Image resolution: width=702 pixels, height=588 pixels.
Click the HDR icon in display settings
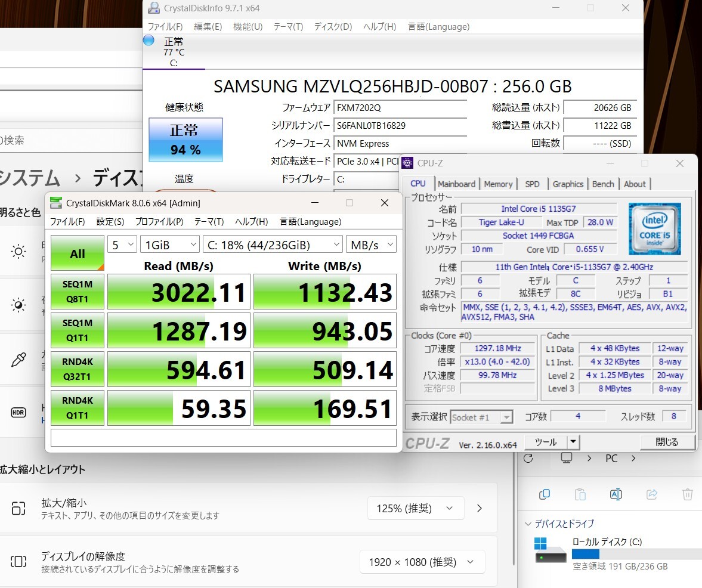18,412
